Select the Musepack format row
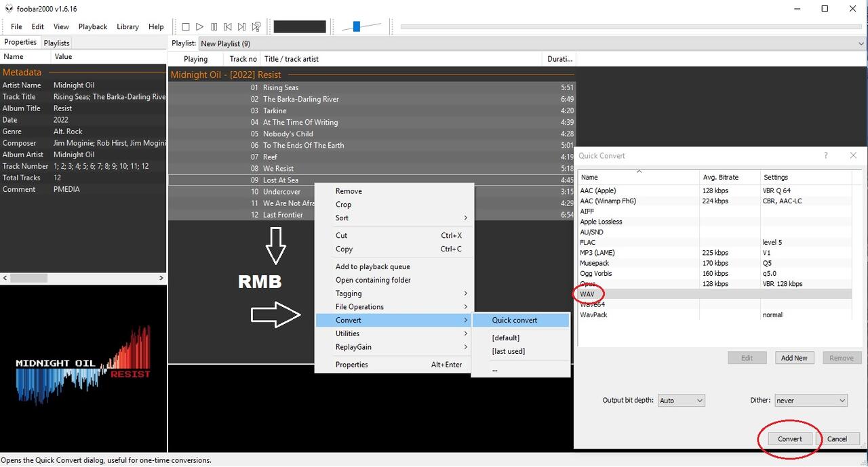Screen dimensions: 868x467 click(x=715, y=263)
